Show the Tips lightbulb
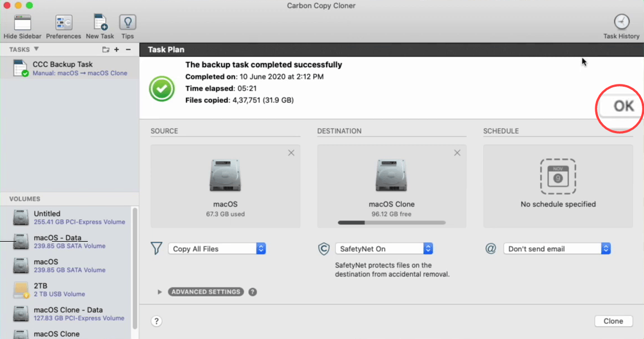The height and width of the screenshot is (339, 644). [127, 22]
